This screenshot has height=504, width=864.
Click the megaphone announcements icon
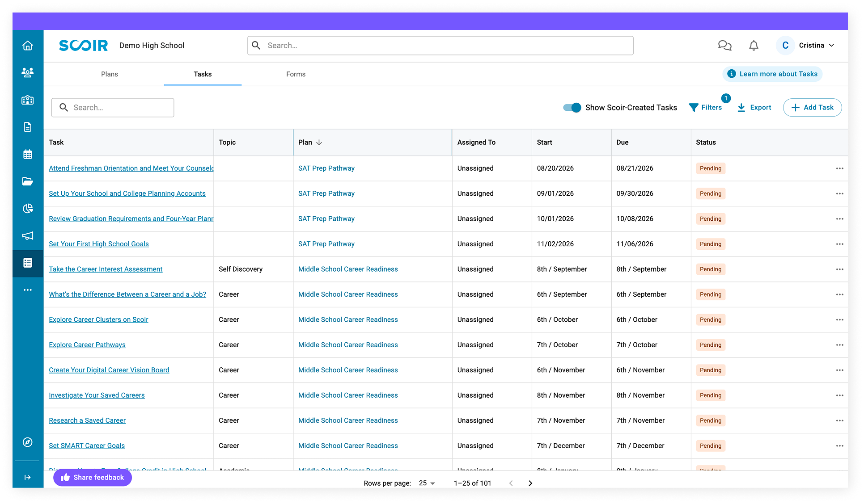click(x=28, y=236)
